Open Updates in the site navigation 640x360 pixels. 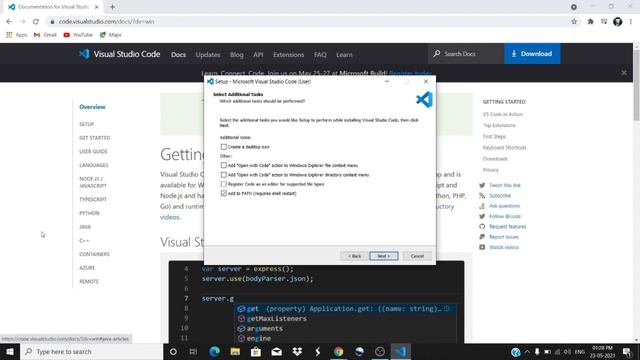208,55
